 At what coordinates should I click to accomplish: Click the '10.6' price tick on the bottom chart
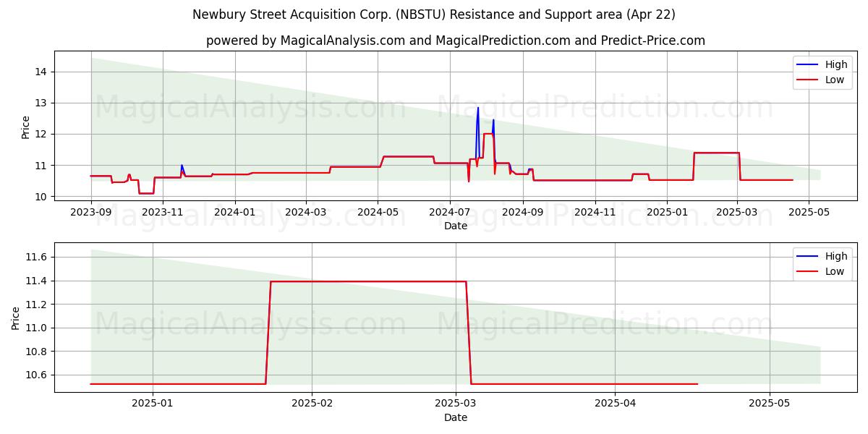point(38,375)
